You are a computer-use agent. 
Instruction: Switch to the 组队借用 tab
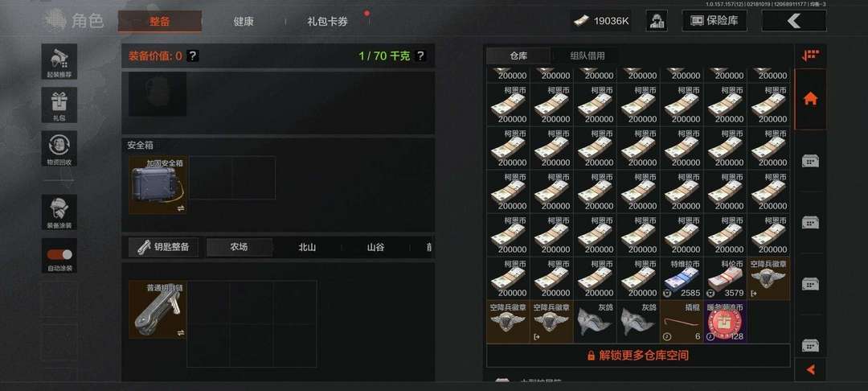click(588, 56)
